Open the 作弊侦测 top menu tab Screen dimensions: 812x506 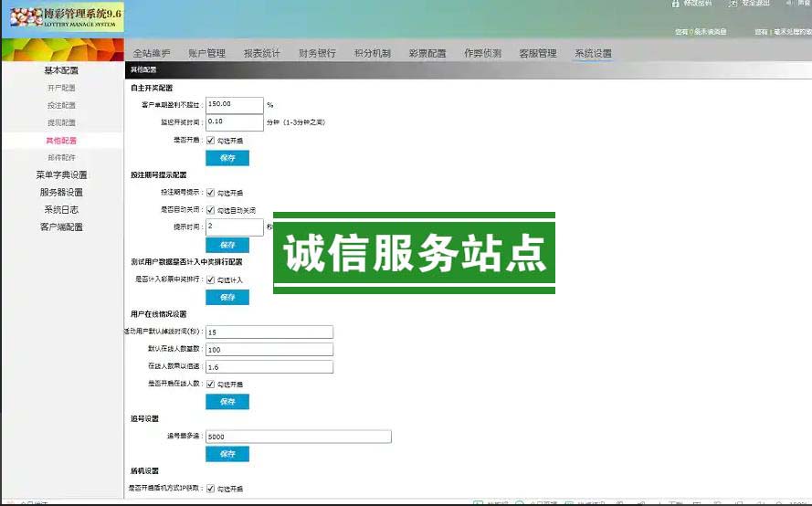click(x=482, y=54)
